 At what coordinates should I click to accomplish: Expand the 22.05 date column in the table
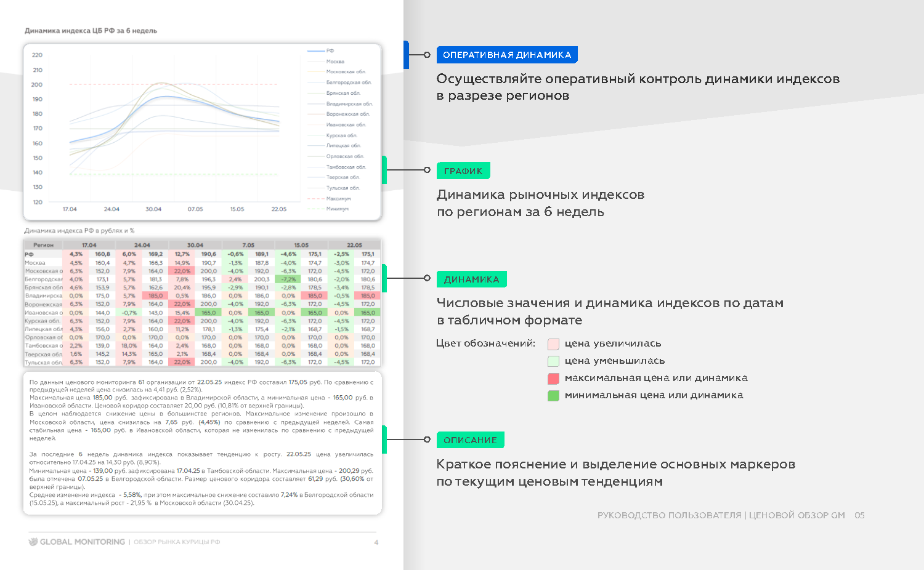356,244
